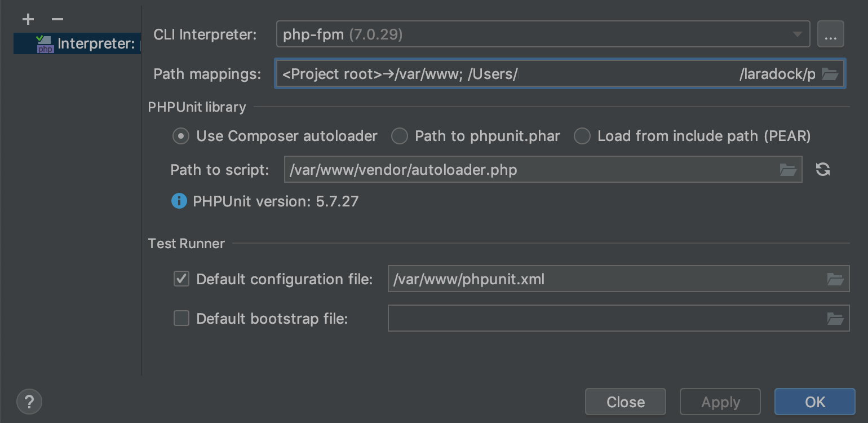Select the Interpreter entry in left list
868x423 pixels.
click(85, 43)
